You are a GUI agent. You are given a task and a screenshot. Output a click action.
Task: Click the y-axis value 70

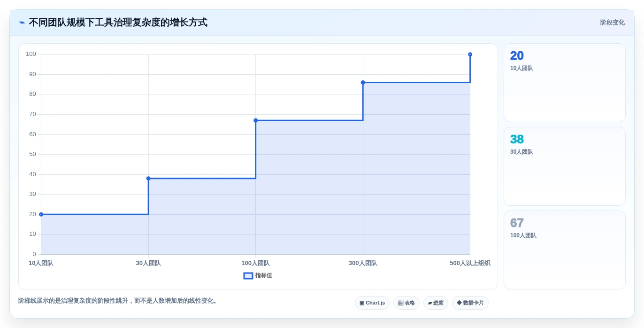pyautogui.click(x=32, y=114)
